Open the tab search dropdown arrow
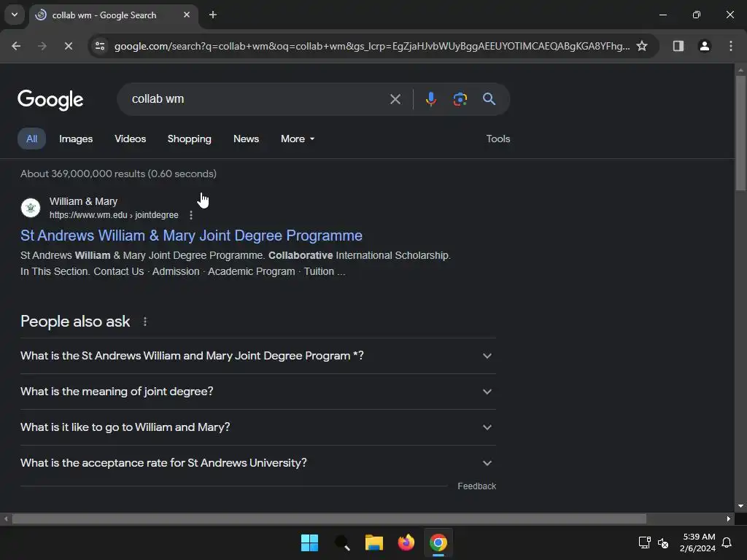The width and height of the screenshot is (747, 560). (x=15, y=15)
